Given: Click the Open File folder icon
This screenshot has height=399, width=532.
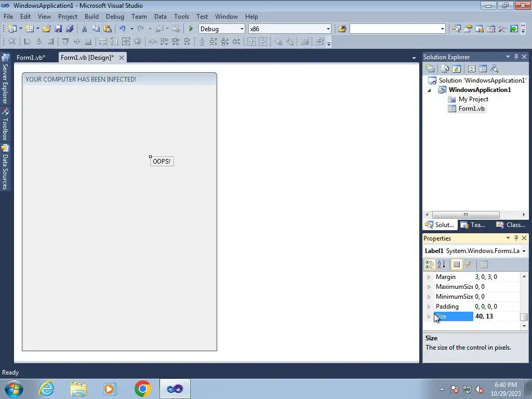Looking at the screenshot, I should pos(47,29).
